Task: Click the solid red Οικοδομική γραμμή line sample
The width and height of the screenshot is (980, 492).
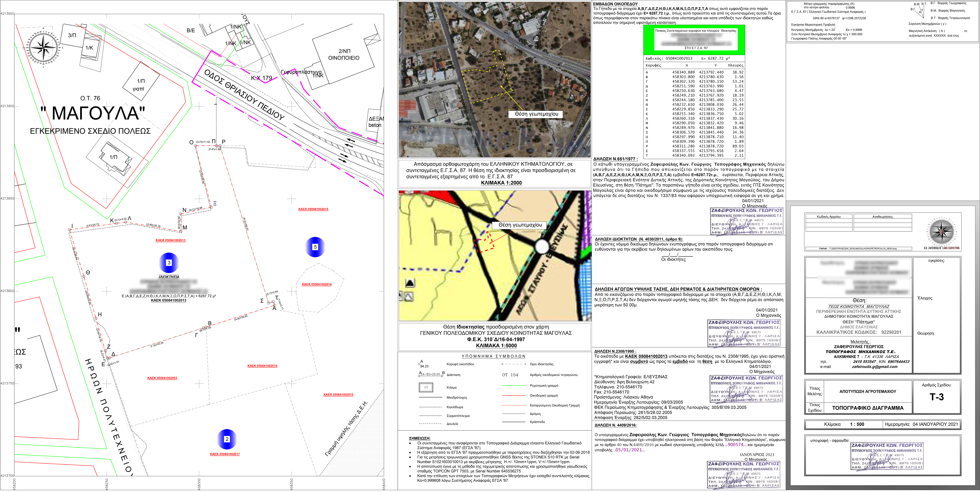Action: tap(514, 395)
